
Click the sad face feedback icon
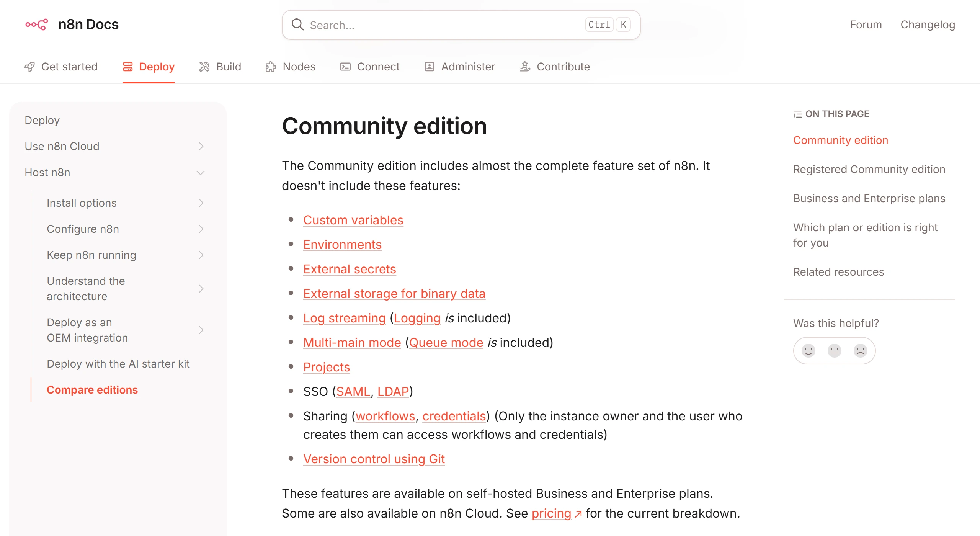(861, 350)
